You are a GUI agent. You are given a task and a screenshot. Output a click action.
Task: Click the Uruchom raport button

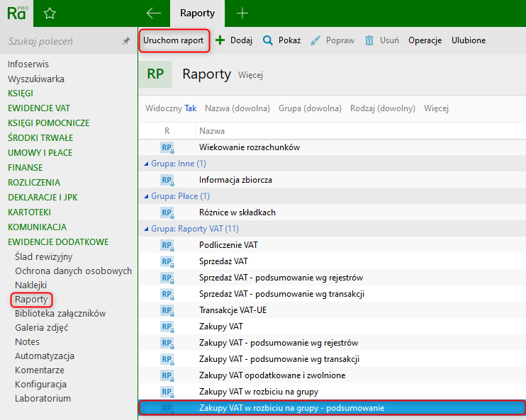tap(174, 40)
